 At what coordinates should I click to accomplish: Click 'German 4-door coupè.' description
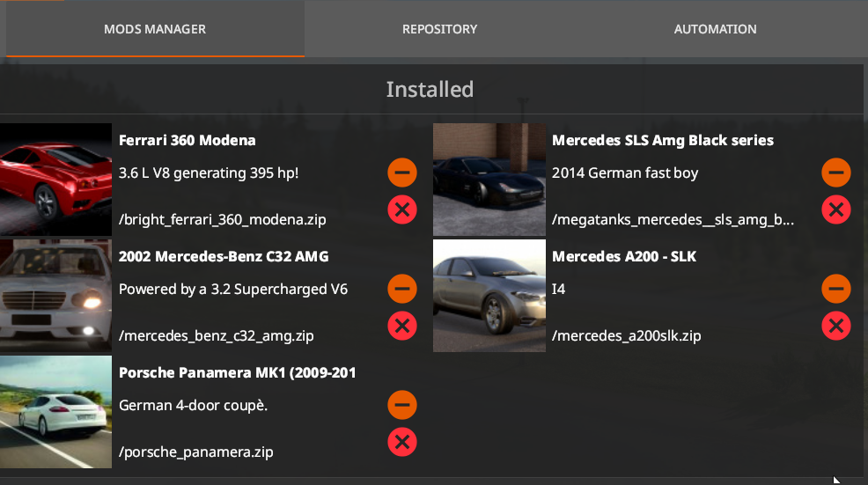point(193,406)
